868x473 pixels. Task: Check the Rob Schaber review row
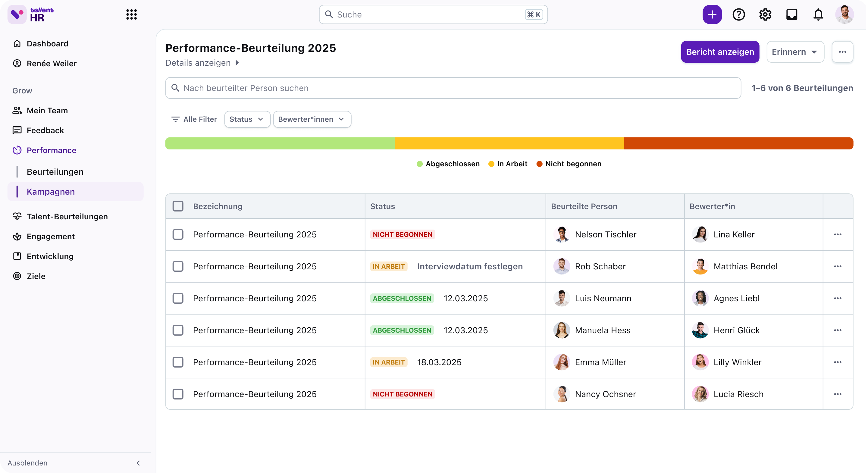coord(178,267)
